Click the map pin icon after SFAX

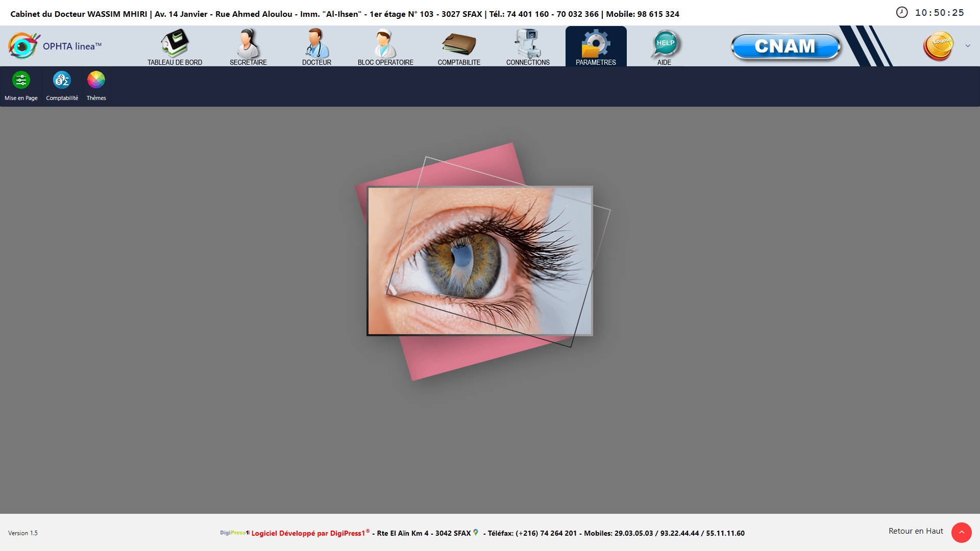[x=476, y=532]
